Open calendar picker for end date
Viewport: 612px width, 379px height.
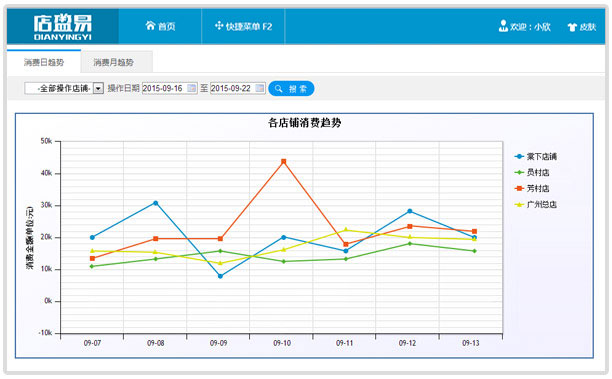[x=260, y=88]
